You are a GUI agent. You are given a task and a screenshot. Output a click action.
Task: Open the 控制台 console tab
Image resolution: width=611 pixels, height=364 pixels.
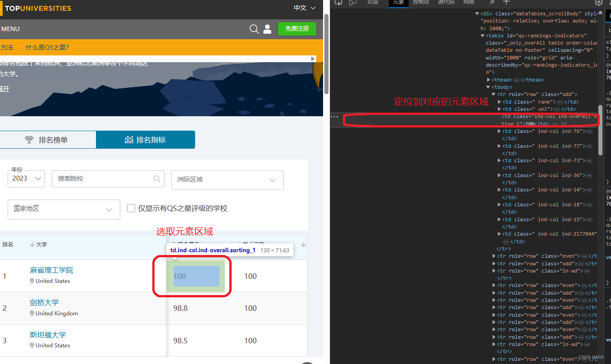coord(421,2)
